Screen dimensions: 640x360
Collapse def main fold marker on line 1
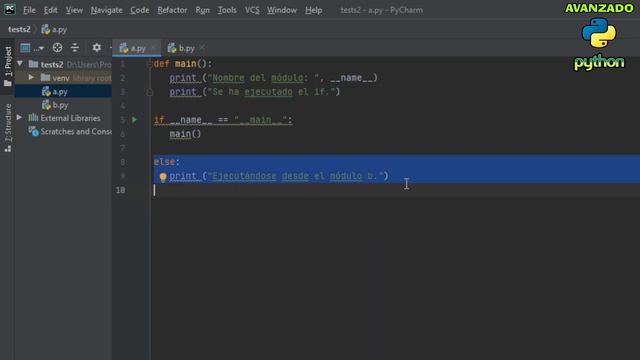tap(149, 64)
